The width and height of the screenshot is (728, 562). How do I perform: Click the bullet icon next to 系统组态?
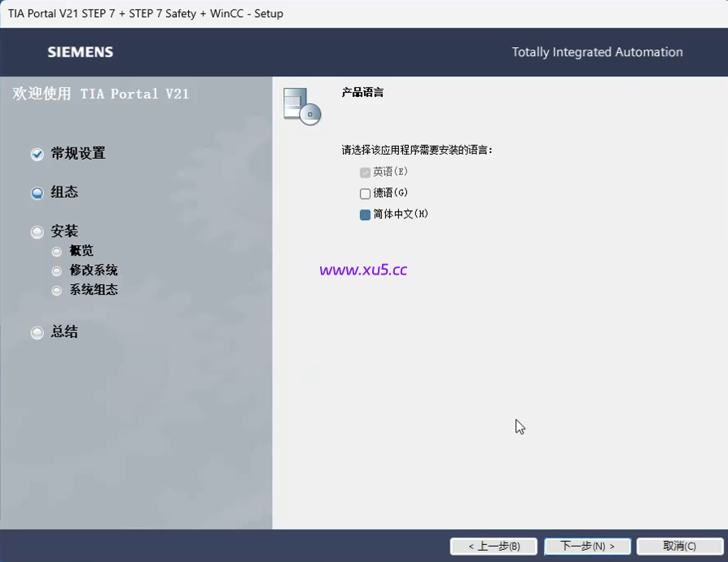(56, 290)
